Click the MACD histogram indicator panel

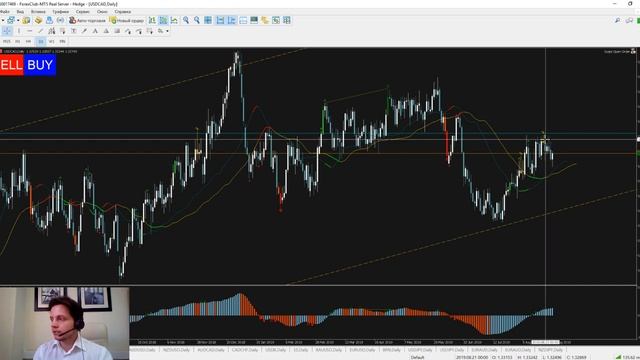(x=384, y=312)
